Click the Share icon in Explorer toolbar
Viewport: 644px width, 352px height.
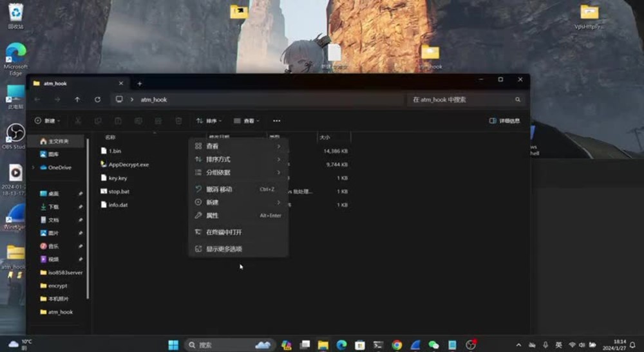(158, 120)
